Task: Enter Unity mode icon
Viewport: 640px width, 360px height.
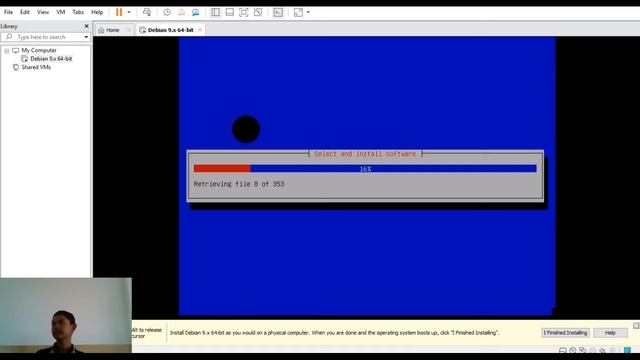Action: 258,12
